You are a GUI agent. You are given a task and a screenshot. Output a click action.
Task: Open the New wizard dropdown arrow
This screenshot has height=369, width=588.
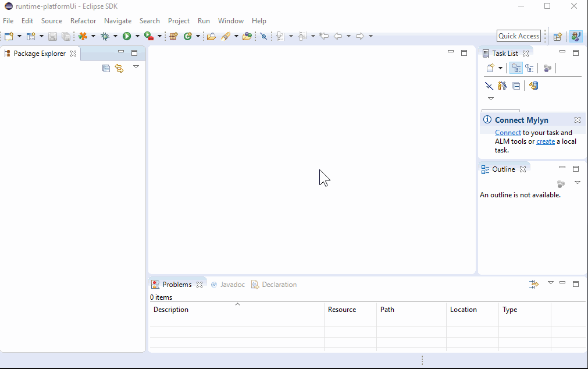pos(20,36)
